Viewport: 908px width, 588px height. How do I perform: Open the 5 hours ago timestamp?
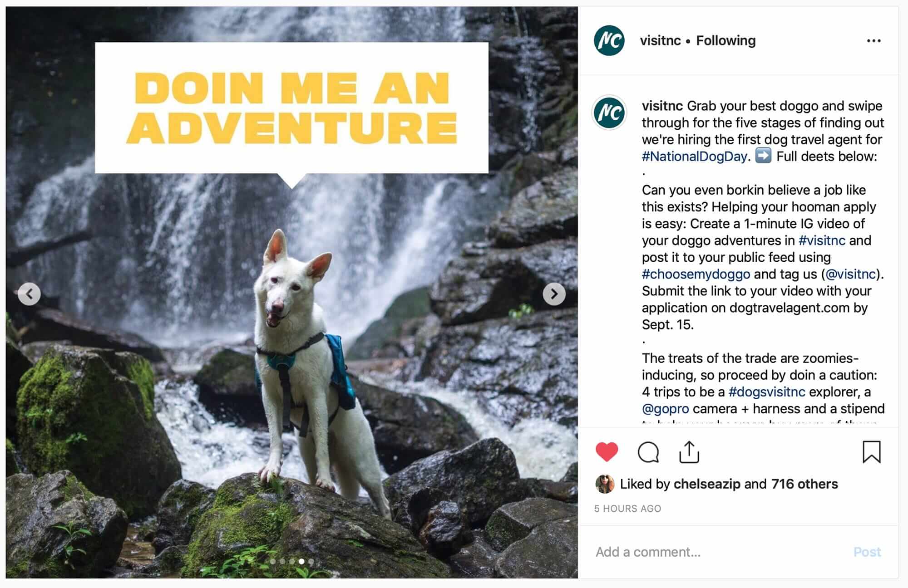[x=627, y=509]
